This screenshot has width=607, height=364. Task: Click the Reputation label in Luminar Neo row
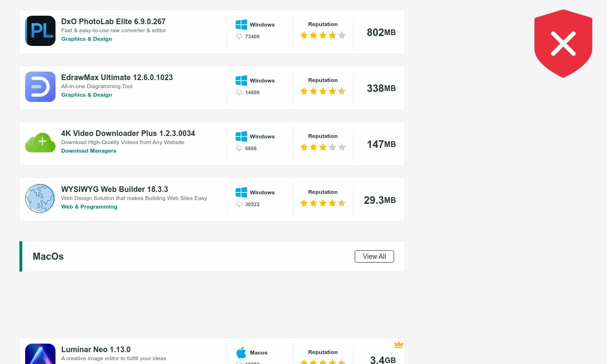323,352
